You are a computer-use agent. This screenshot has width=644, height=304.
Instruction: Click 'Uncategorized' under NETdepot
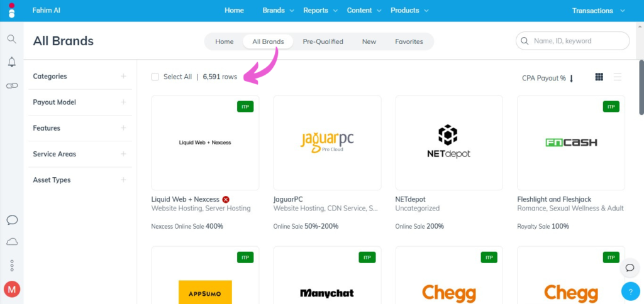point(418,209)
